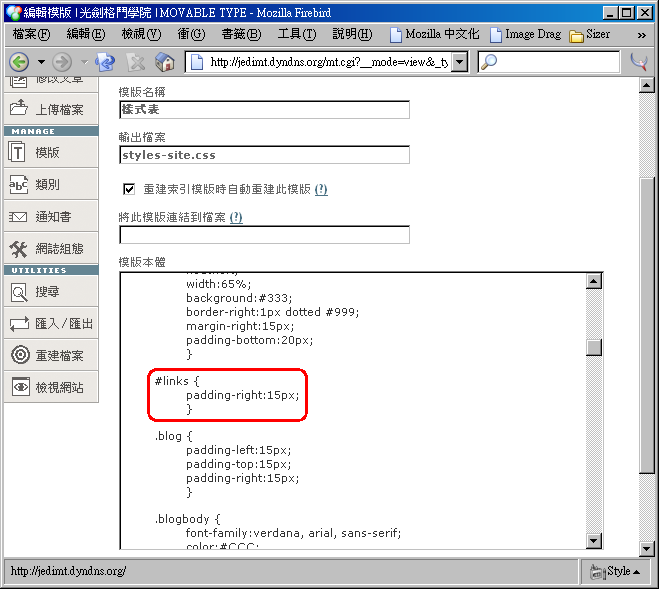Click the '.blogbody {' selector line
Image resolution: width=659 pixels, height=589 pixels.
click(187, 519)
